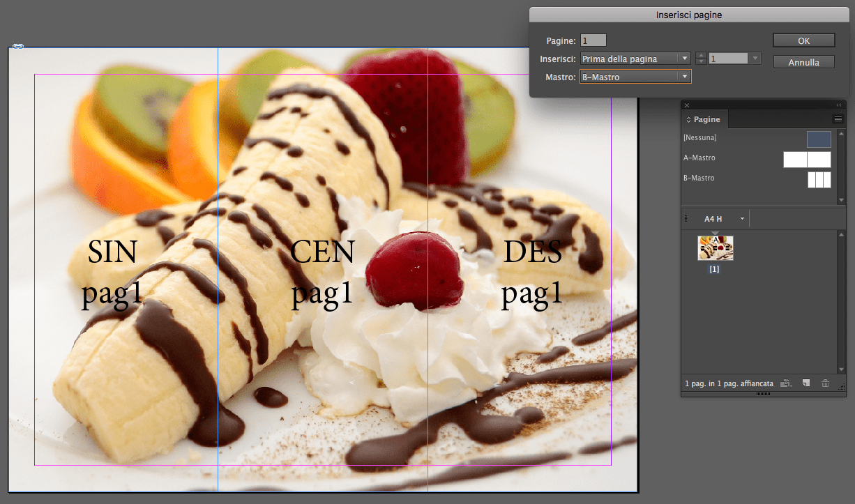855x504 pixels.
Task: Click the [1] page number label
Action: [x=714, y=269]
